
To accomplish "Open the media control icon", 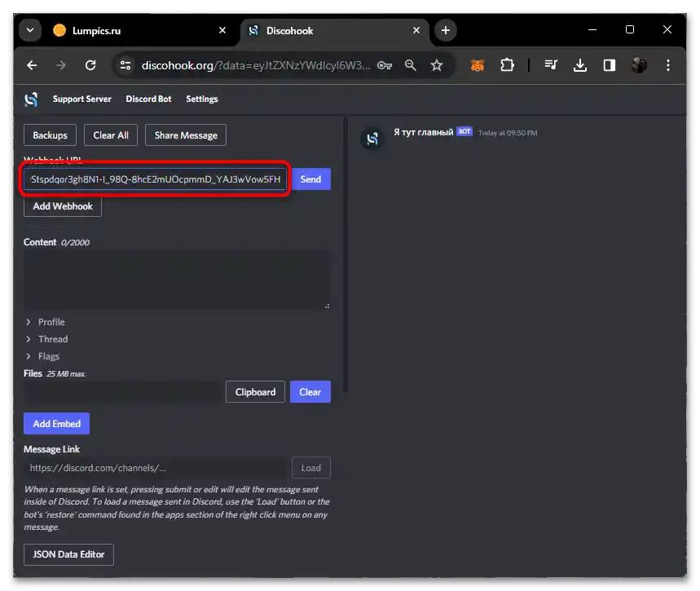I will point(550,66).
